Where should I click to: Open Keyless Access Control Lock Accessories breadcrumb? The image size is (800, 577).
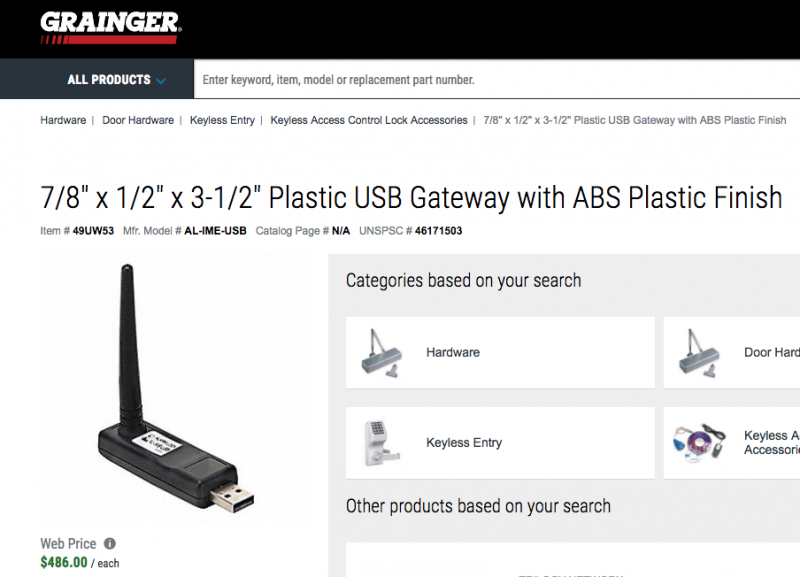[369, 120]
